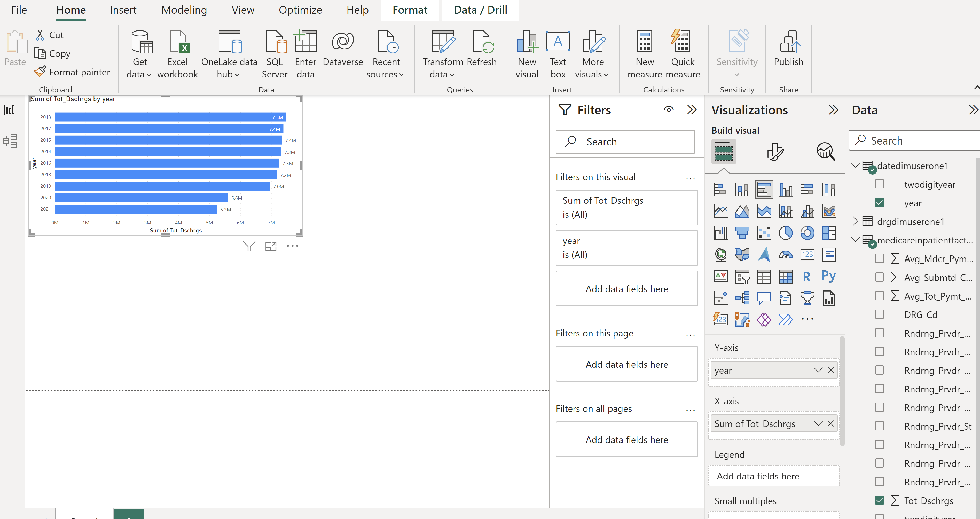This screenshot has width=980, height=519.
Task: Click the gauge visualization icon
Action: click(785, 255)
